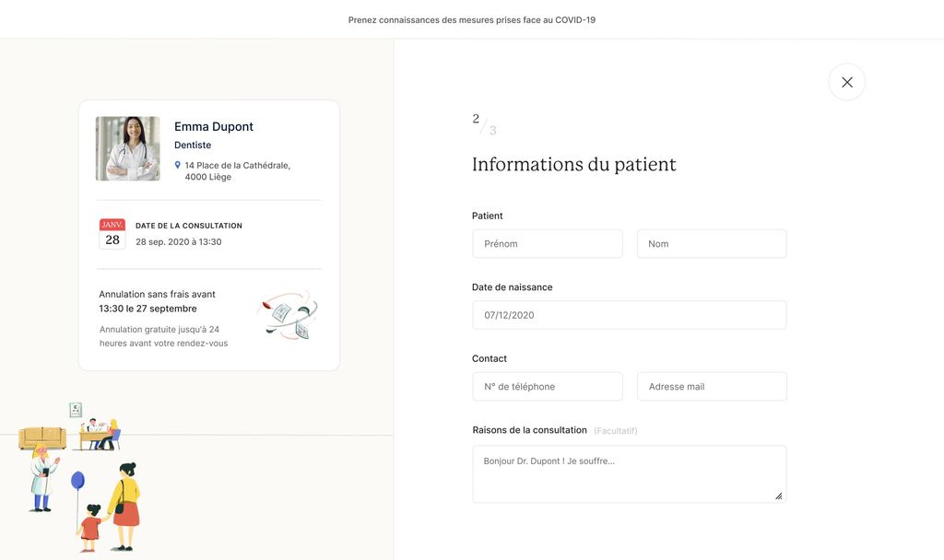Click the Contact section label

489,358
